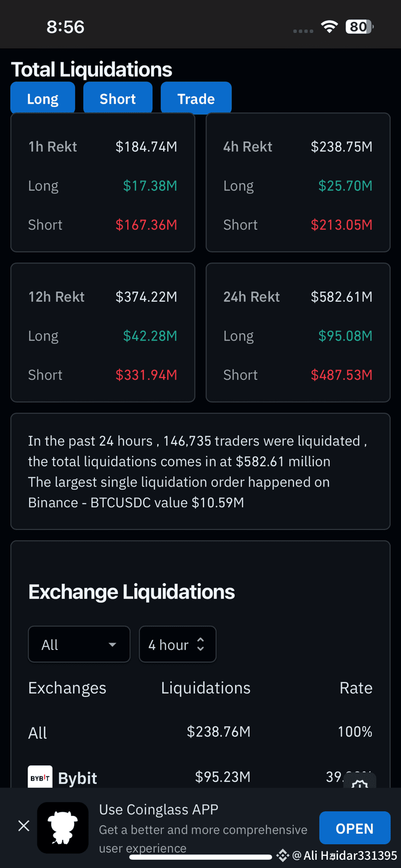This screenshot has height=868, width=401.
Task: Tap the Bybit exchange name
Action: [77, 778]
